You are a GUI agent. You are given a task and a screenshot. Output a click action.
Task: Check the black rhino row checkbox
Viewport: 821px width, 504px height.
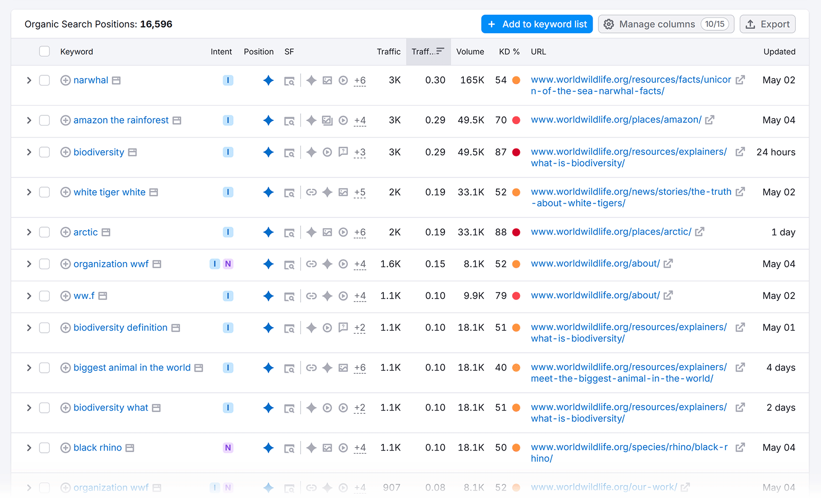45,448
